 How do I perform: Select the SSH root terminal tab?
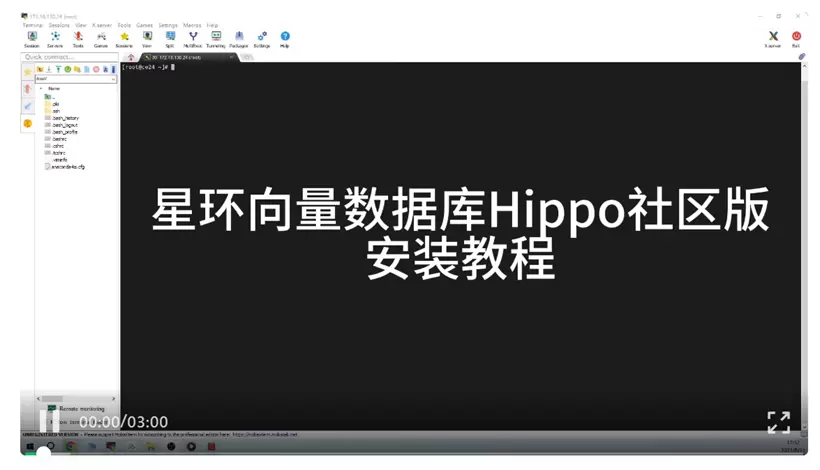point(185,57)
